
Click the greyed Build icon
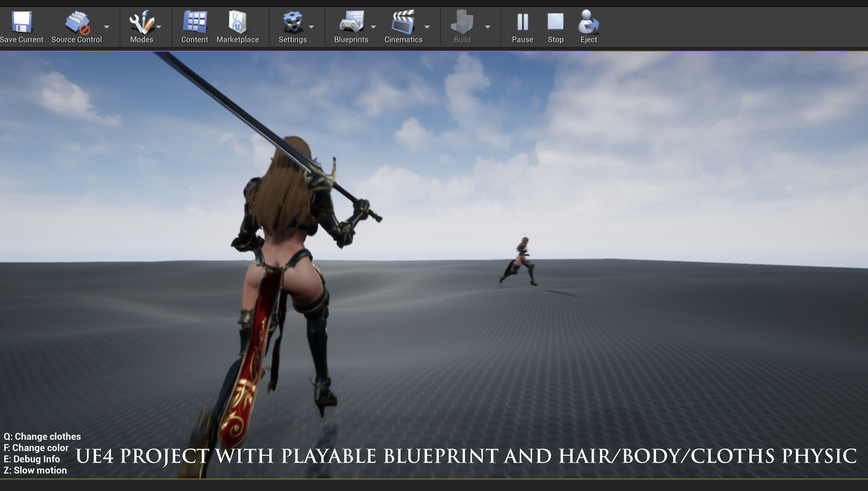click(462, 22)
